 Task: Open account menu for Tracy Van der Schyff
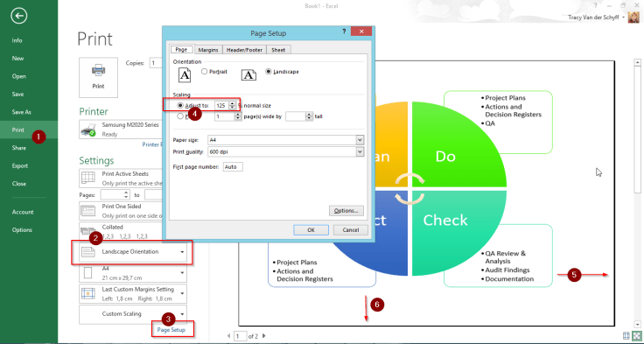click(x=624, y=18)
